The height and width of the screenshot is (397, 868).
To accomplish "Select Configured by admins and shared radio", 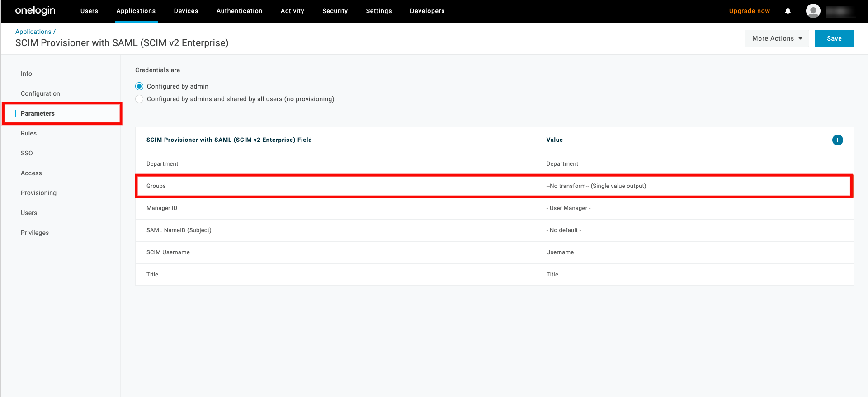I will point(139,99).
